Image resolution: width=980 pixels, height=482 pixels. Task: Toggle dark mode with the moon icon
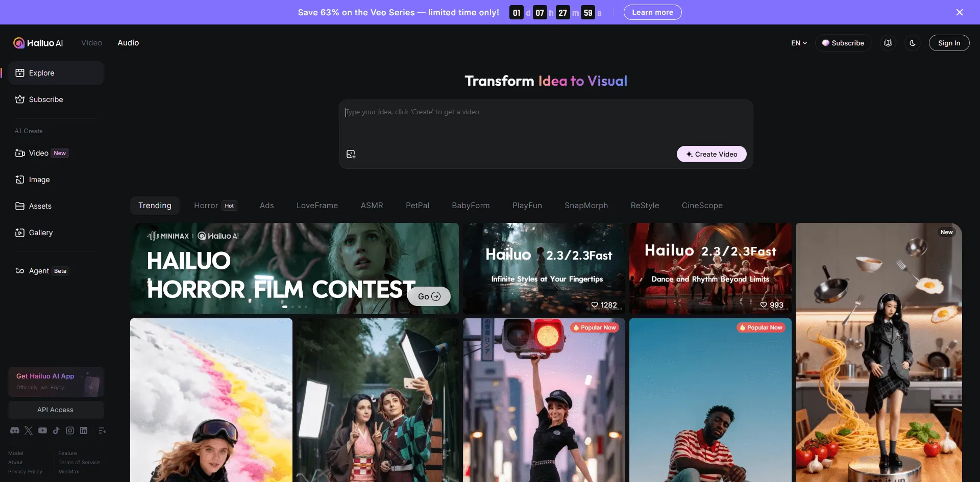tap(913, 43)
